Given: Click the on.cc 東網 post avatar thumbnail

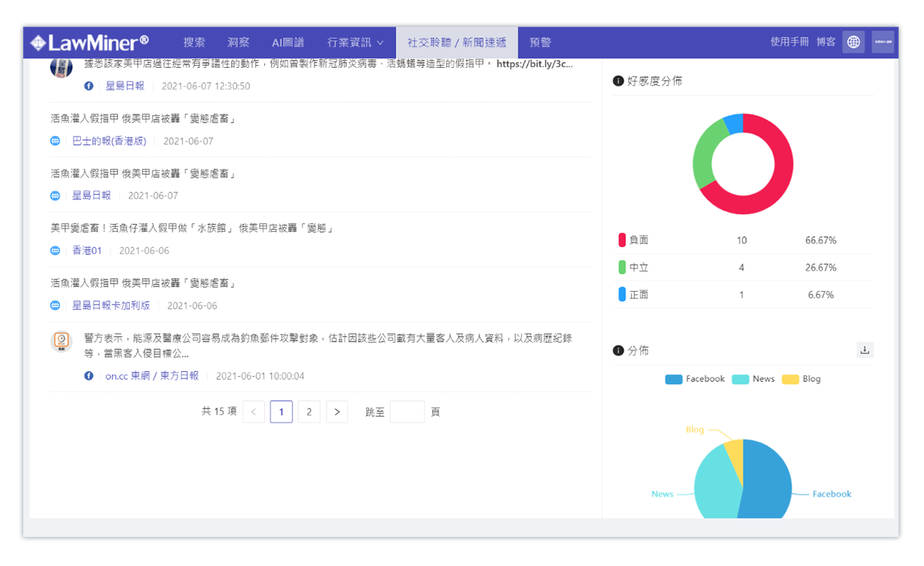Looking at the screenshot, I should (61, 341).
